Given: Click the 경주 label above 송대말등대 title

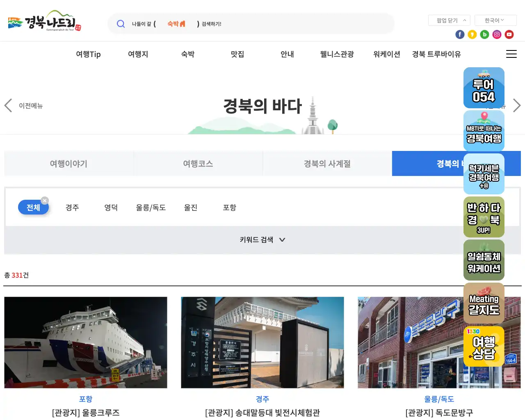Looking at the screenshot, I should (x=262, y=399).
